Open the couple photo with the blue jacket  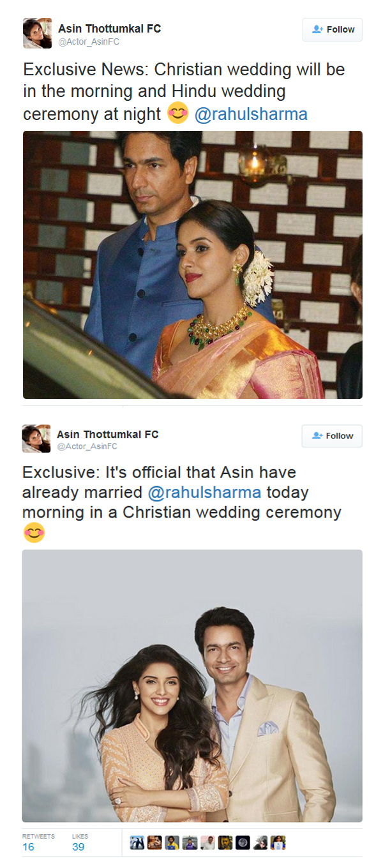click(x=193, y=265)
